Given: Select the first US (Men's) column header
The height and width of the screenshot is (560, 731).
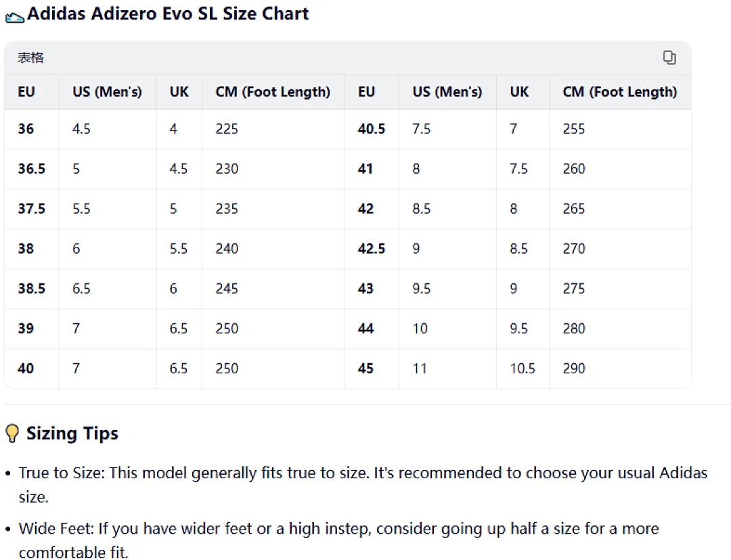Looking at the screenshot, I should (107, 92).
